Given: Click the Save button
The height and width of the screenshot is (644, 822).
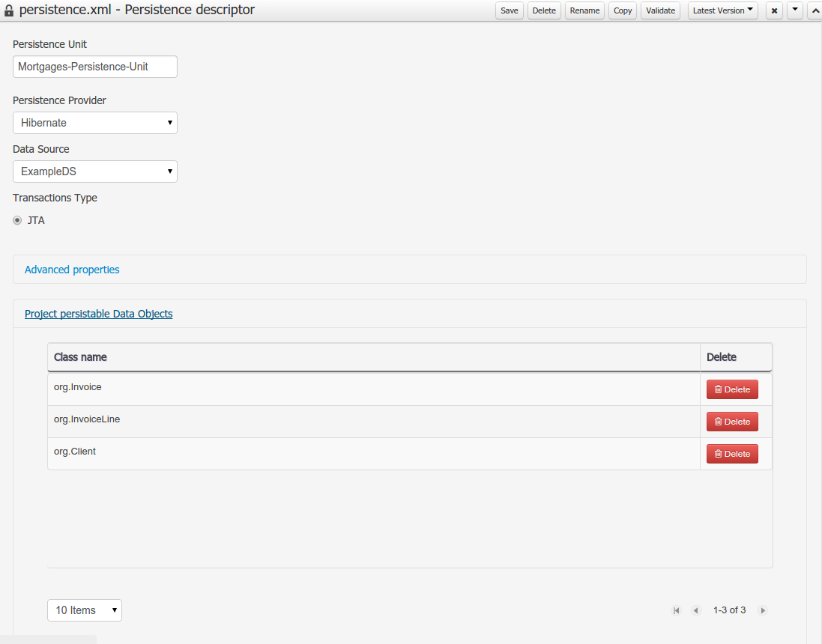Looking at the screenshot, I should (x=509, y=10).
